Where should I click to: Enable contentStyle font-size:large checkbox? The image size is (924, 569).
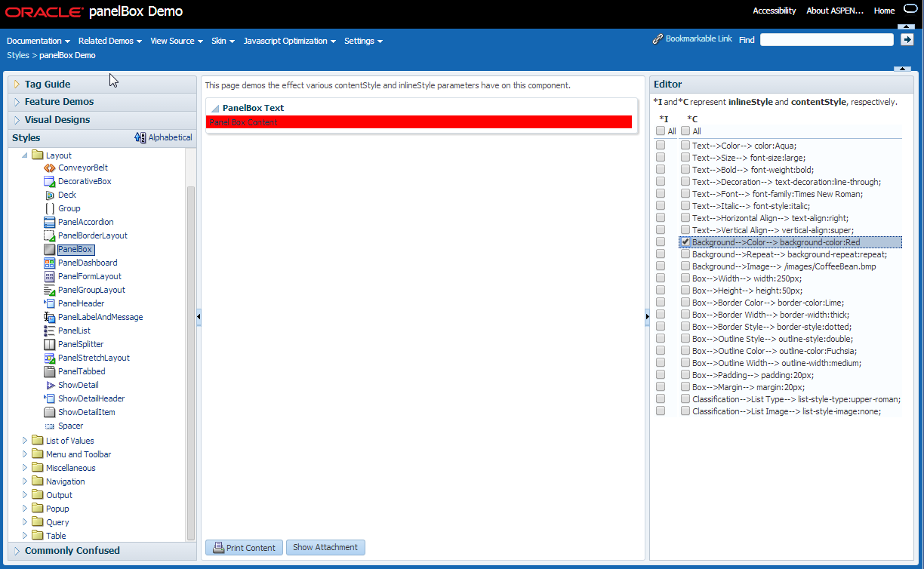pyautogui.click(x=685, y=158)
